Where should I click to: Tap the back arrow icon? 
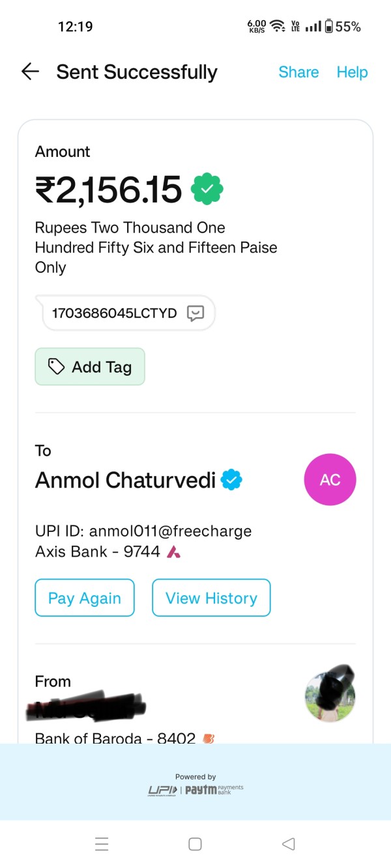(x=30, y=72)
